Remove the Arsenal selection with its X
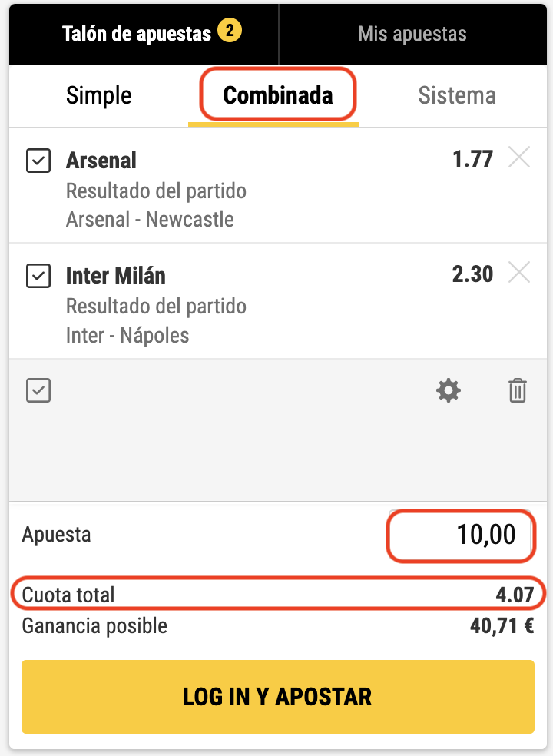Screen dimensions: 553x756 (520, 158)
